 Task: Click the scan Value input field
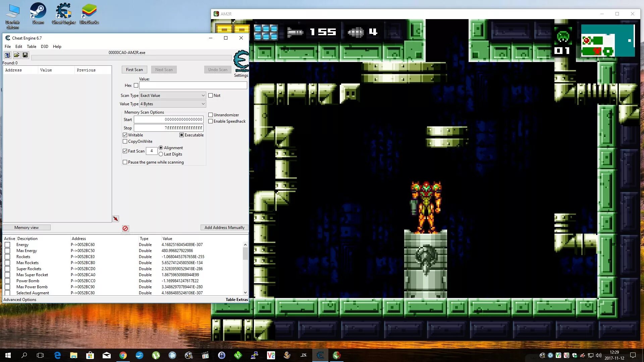(193, 85)
